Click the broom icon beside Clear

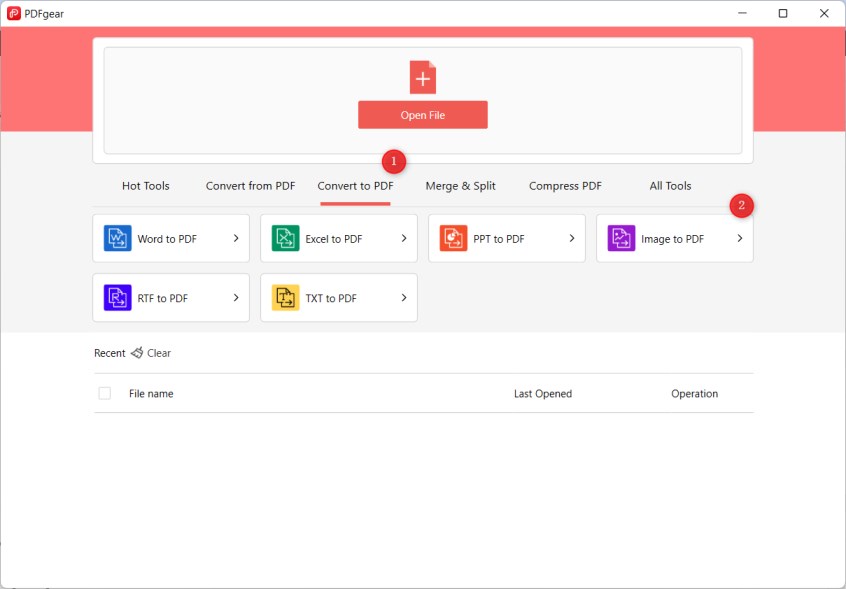[x=137, y=353]
